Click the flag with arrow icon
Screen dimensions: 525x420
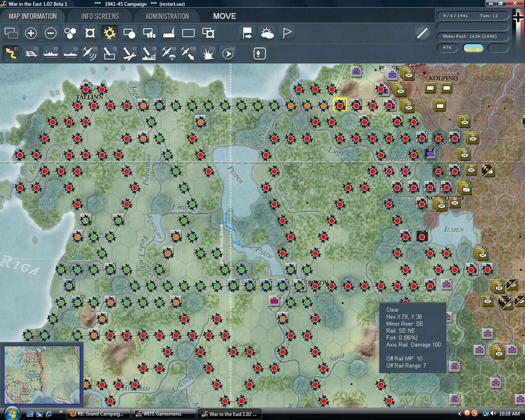pos(247,33)
